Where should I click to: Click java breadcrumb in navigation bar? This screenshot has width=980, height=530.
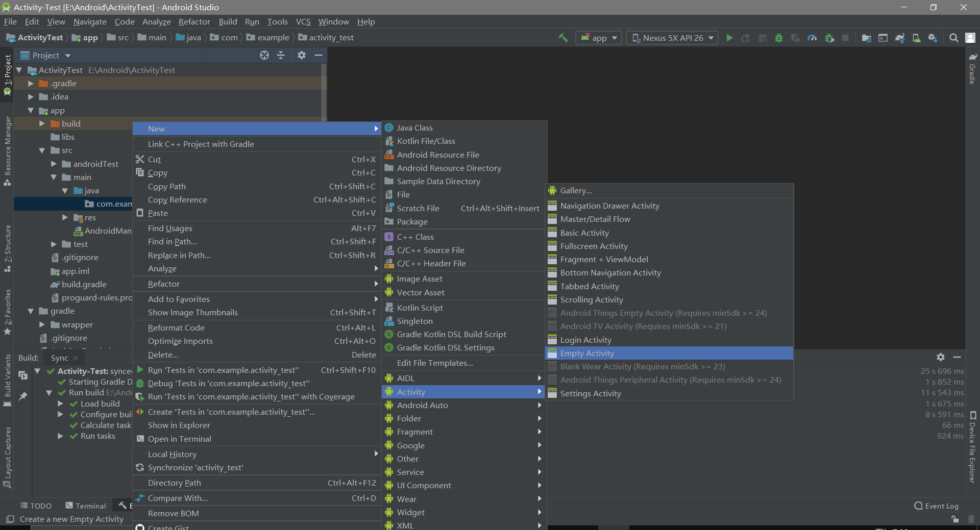click(x=188, y=37)
